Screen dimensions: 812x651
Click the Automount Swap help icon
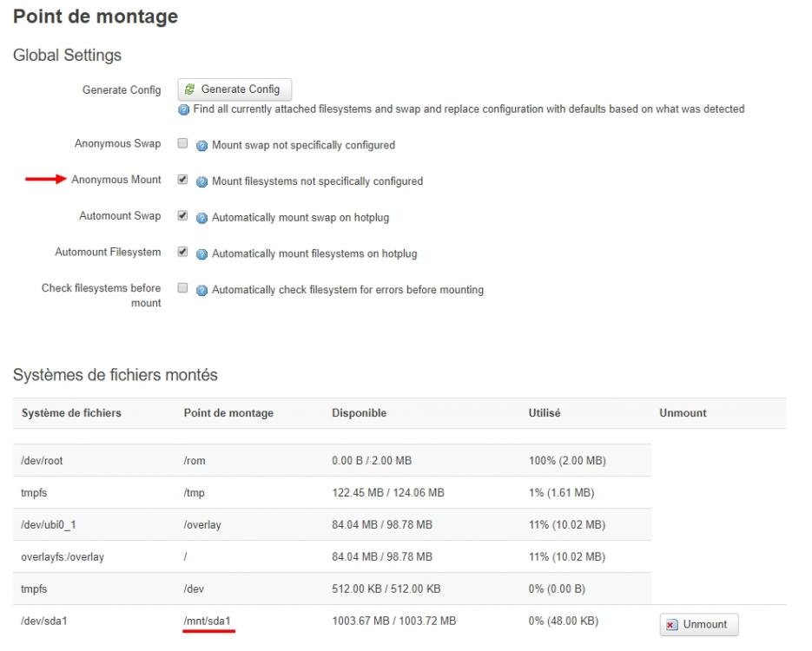click(201, 218)
